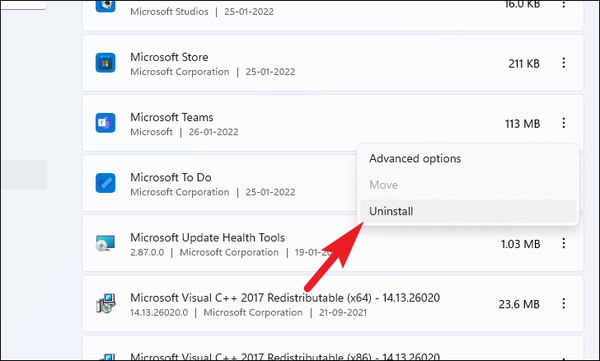This screenshot has height=361, width=600.
Task: Click the Microsoft Store app icon
Action: click(105, 63)
